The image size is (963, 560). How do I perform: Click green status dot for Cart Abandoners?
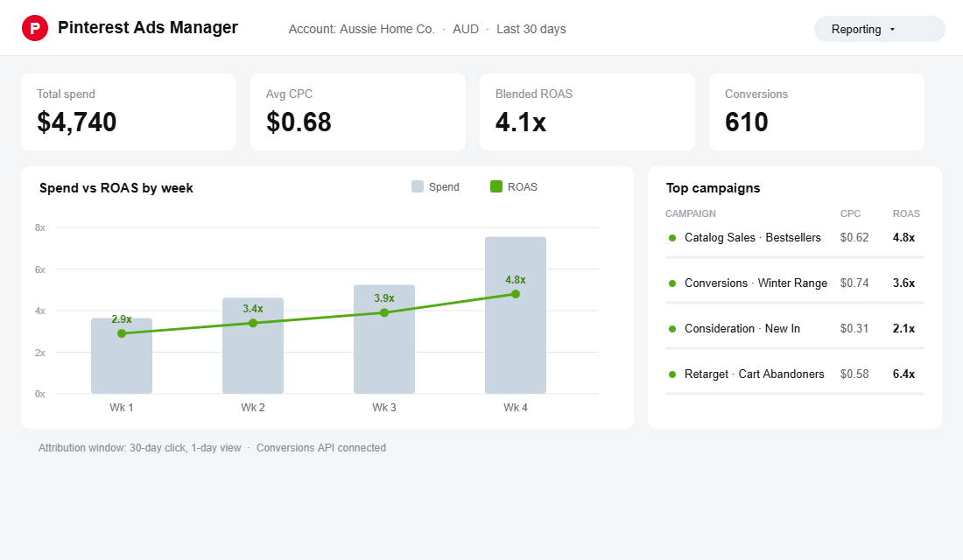point(672,374)
